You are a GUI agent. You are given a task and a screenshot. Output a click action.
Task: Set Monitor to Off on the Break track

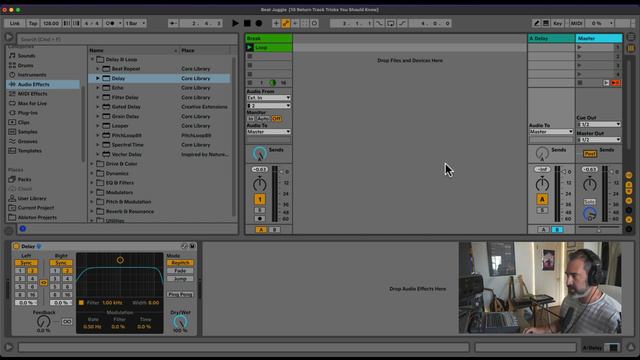[276, 119]
